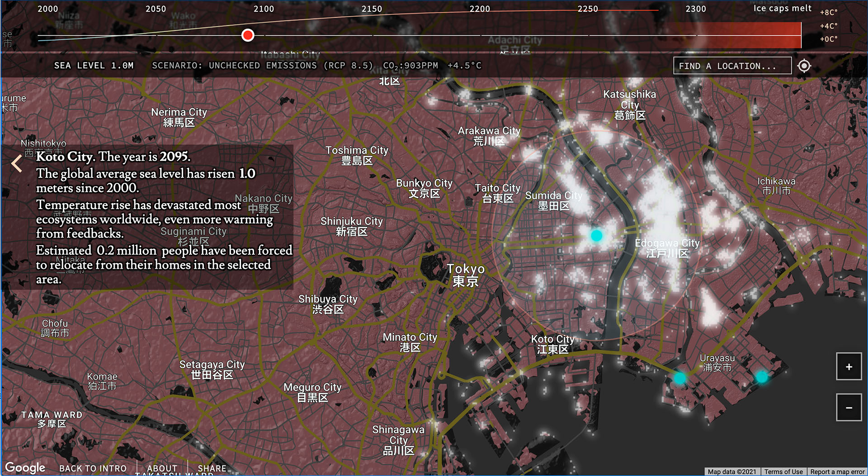Image resolution: width=868 pixels, height=476 pixels.
Task: Click the +4.5°C temperature readout
Action: click(x=465, y=66)
